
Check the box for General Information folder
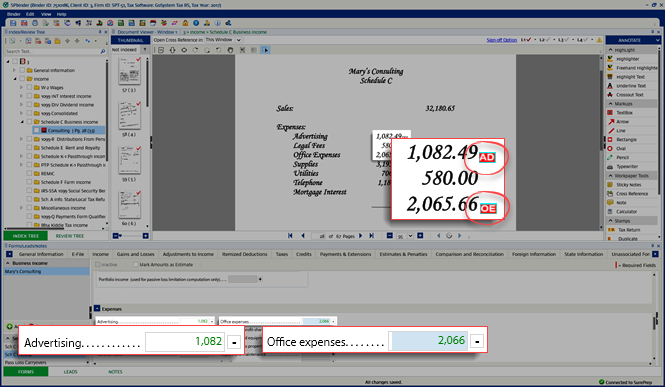tap(22, 70)
